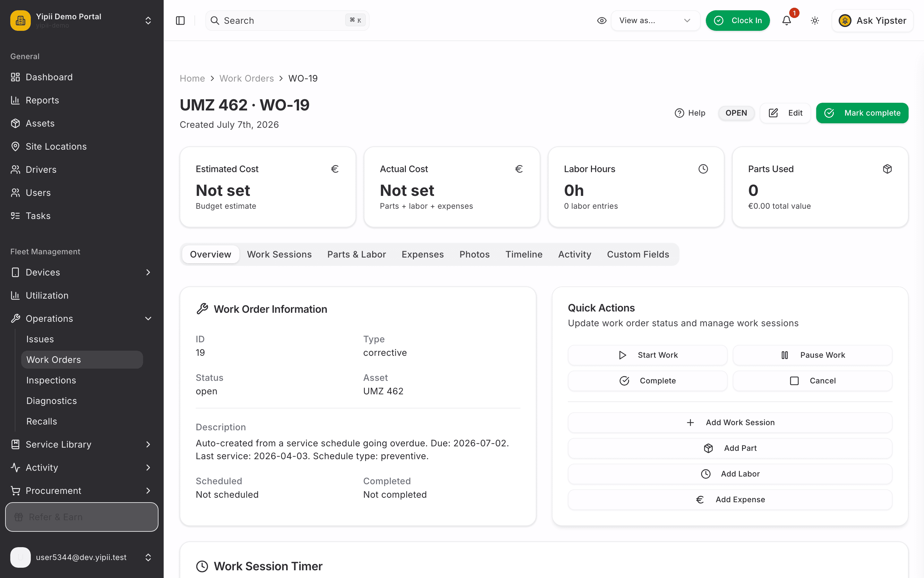Open Site Locations in the sidebar

82,146
